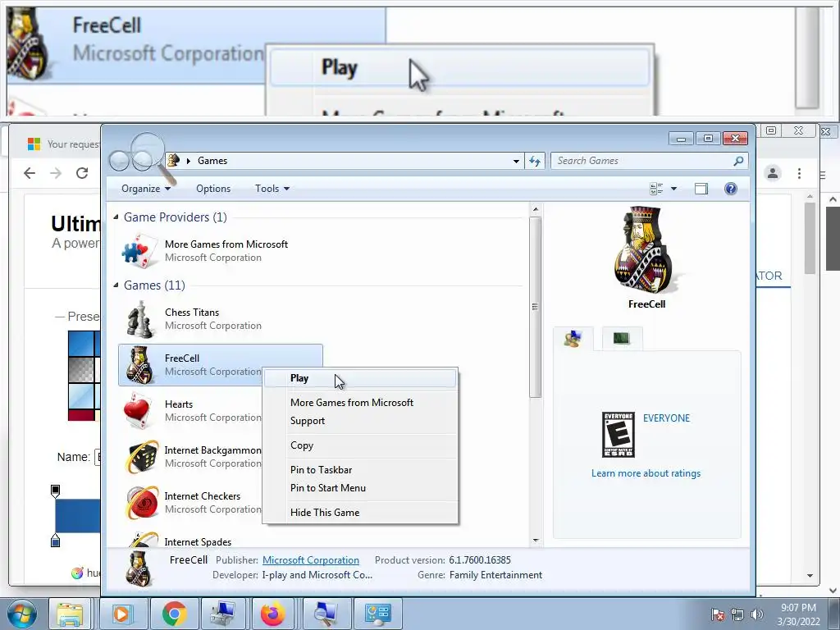This screenshot has height=630, width=840.
Task: Click the Magnifier taskbar icon
Action: [x=325, y=614]
